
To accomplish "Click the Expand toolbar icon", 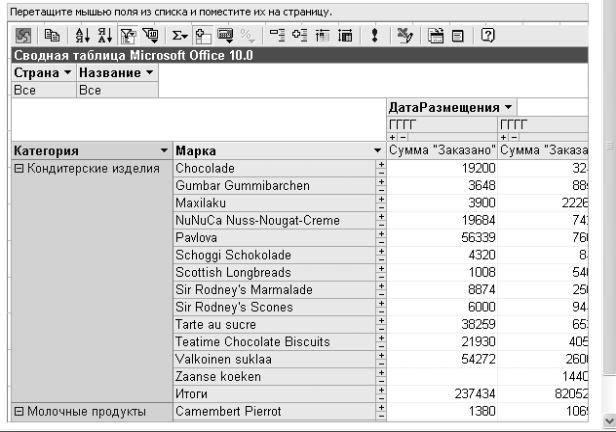I will pyautogui.click(x=299, y=36).
